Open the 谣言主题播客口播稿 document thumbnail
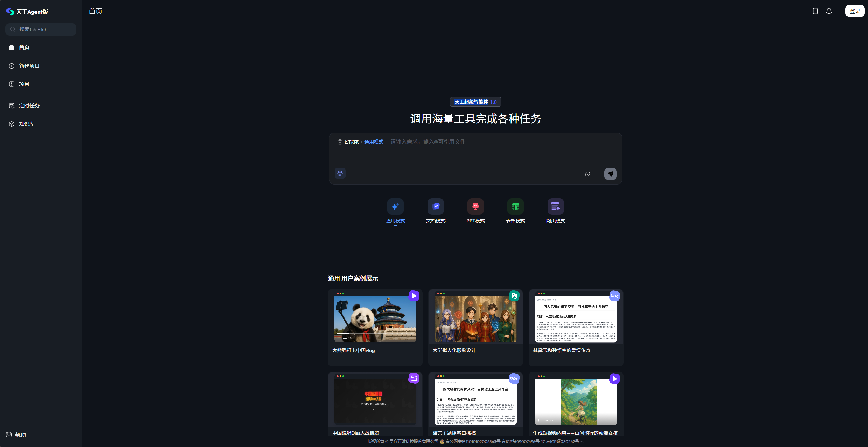 [475, 401]
